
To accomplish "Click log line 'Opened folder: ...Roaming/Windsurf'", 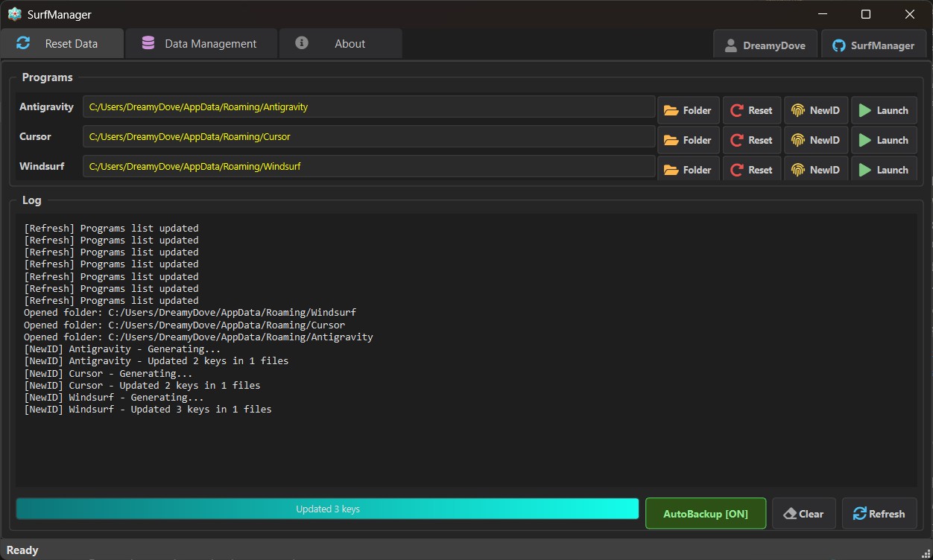I will 190,313.
